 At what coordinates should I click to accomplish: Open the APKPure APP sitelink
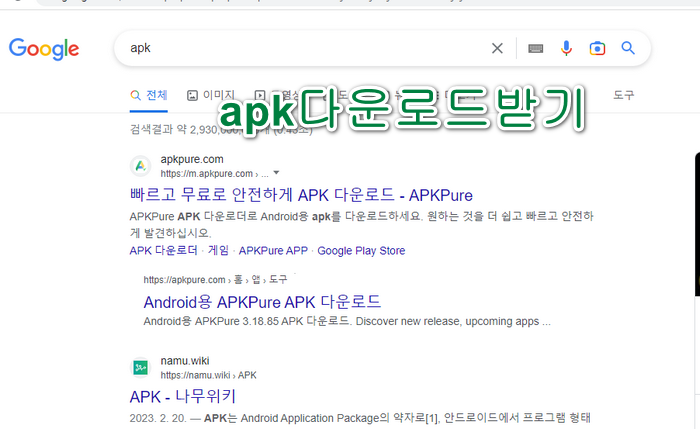273,250
